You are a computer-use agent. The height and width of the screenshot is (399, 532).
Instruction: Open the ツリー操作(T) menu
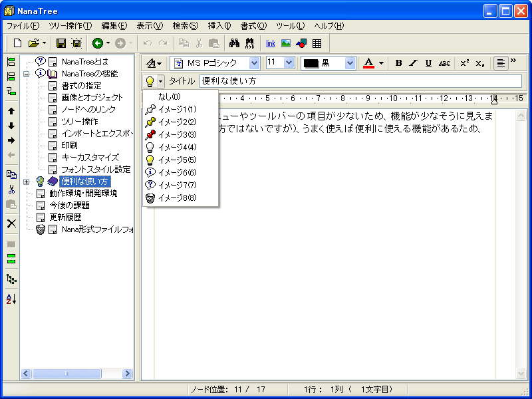tap(70, 26)
